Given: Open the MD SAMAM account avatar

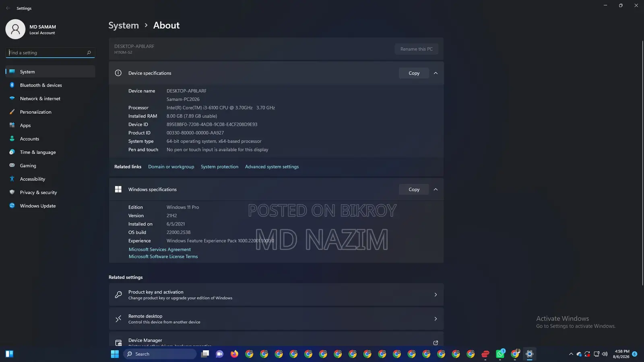Looking at the screenshot, I should tap(15, 29).
